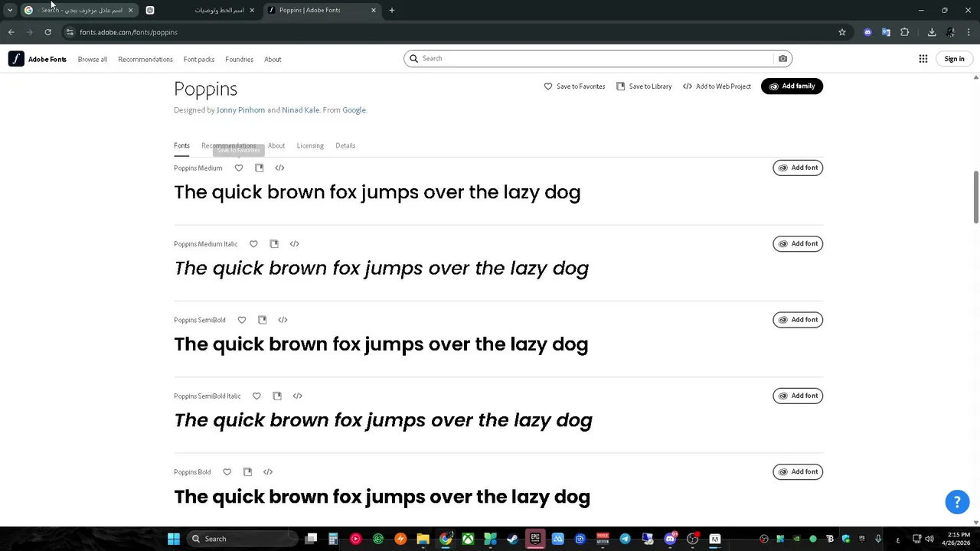This screenshot has width=980, height=551.
Task: Save Poppins Medium to favorites heart
Action: click(x=239, y=168)
